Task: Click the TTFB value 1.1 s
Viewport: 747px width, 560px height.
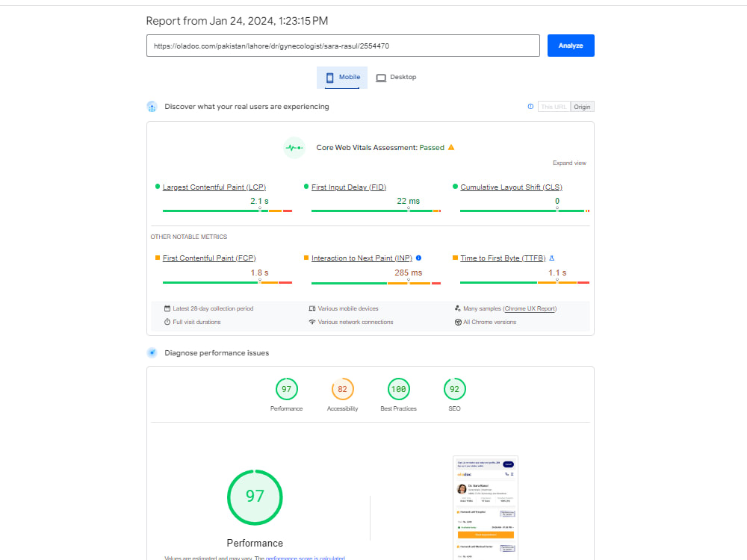Action: coord(557,273)
